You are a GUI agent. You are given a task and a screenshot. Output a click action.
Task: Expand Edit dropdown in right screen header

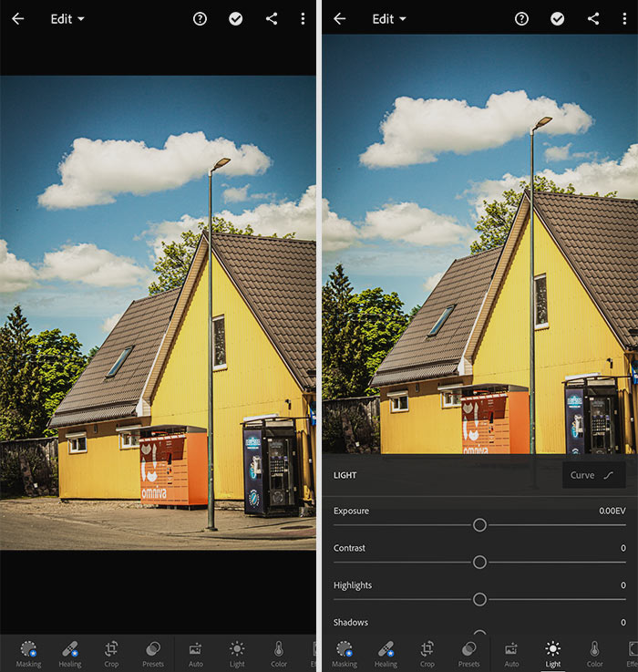(x=389, y=18)
